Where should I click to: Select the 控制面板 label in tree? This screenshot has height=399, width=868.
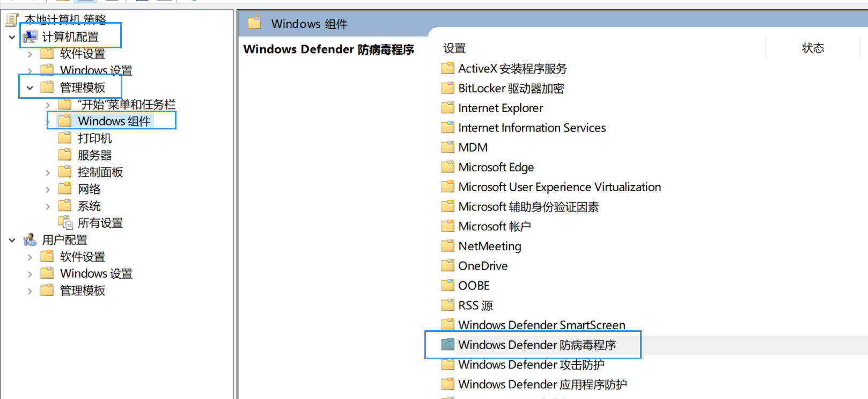coord(100,172)
